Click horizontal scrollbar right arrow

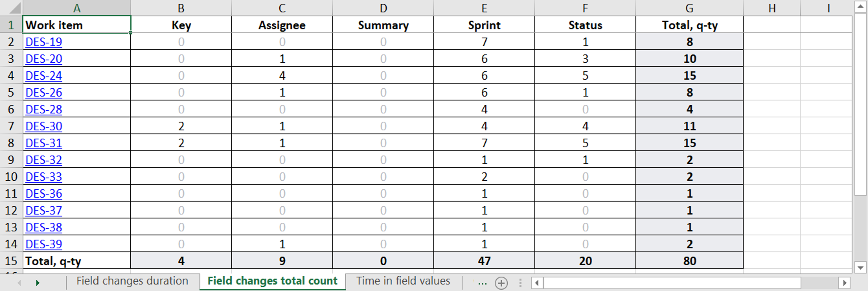point(844,283)
